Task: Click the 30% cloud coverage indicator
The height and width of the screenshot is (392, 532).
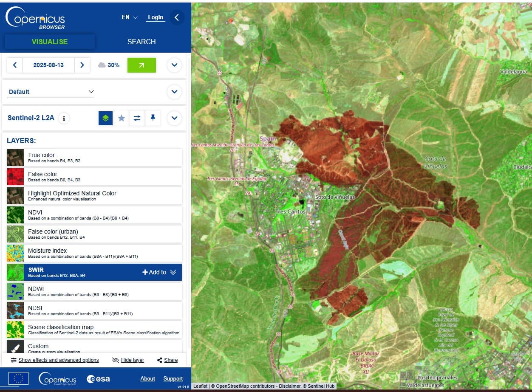Action: [109, 65]
